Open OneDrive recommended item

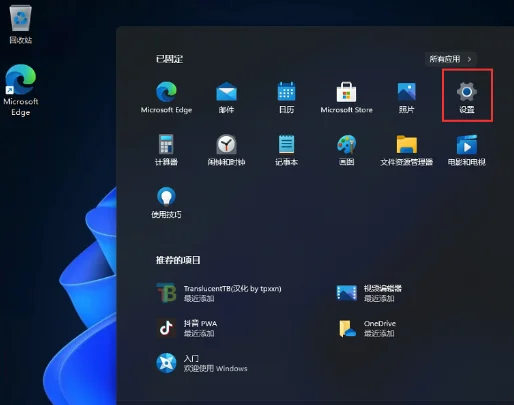(x=366, y=328)
